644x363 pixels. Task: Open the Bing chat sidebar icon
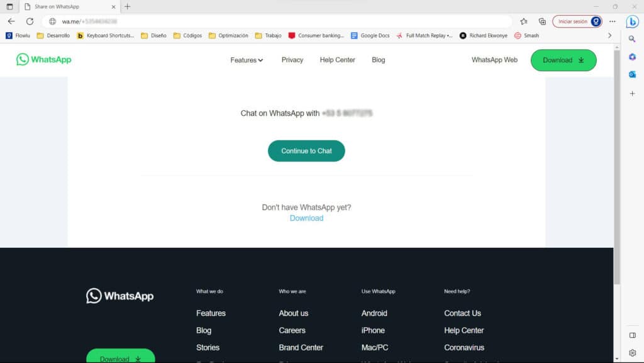tap(632, 21)
